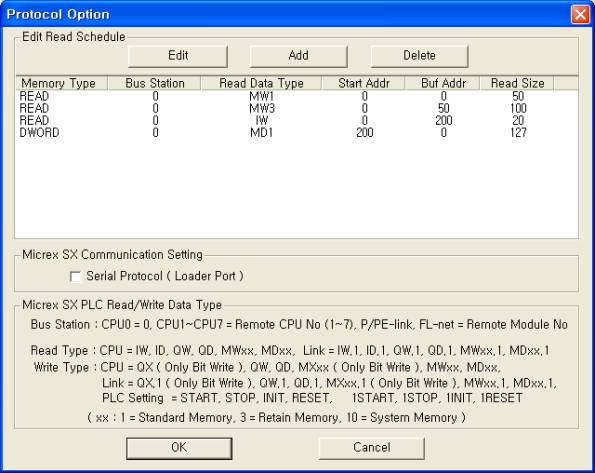This screenshot has width=595, height=473.
Task: Click the Bus Station column header
Action: [x=154, y=83]
